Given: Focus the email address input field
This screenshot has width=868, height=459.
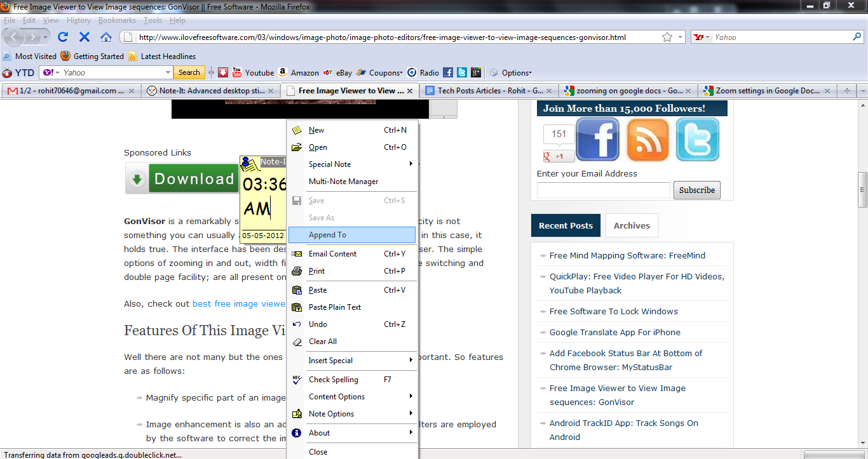Looking at the screenshot, I should 604,190.
